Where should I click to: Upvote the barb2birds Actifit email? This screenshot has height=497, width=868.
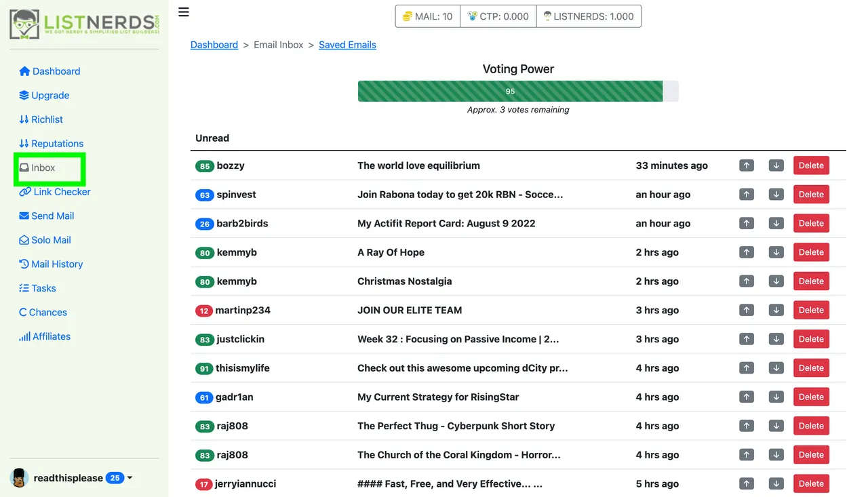click(747, 223)
